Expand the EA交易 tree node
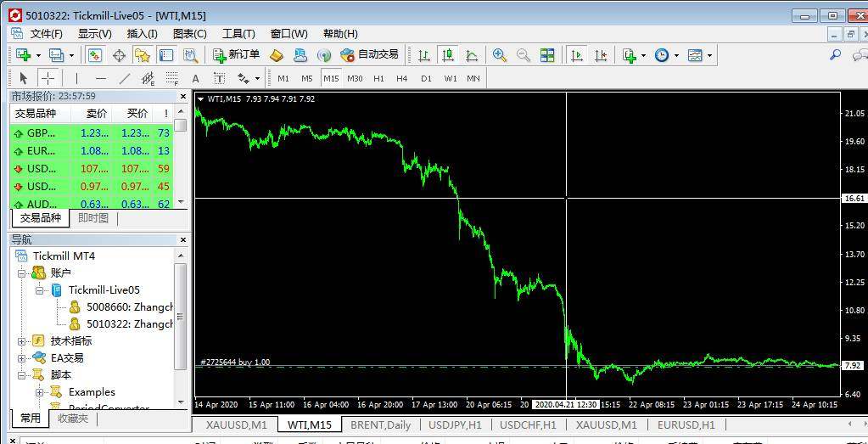The height and width of the screenshot is (444, 868). [22, 358]
